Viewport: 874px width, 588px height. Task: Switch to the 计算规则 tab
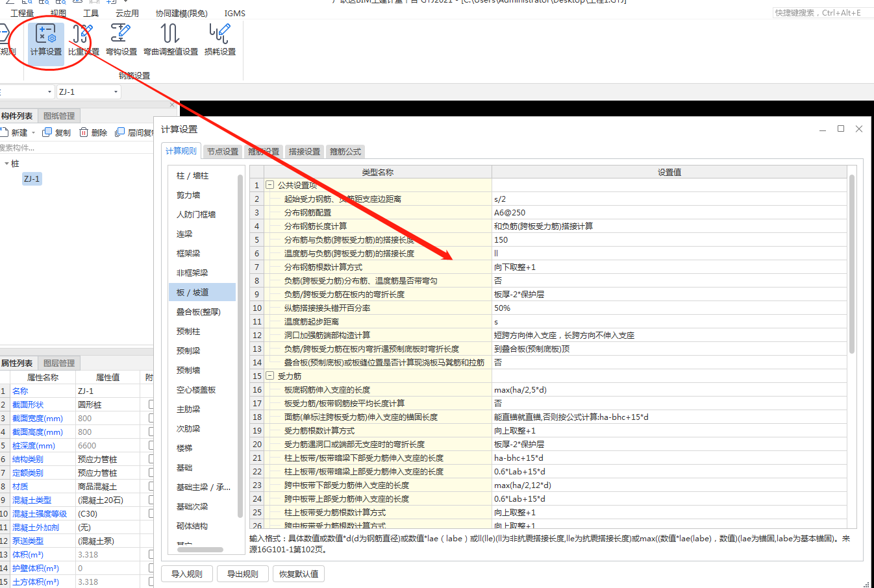[181, 151]
